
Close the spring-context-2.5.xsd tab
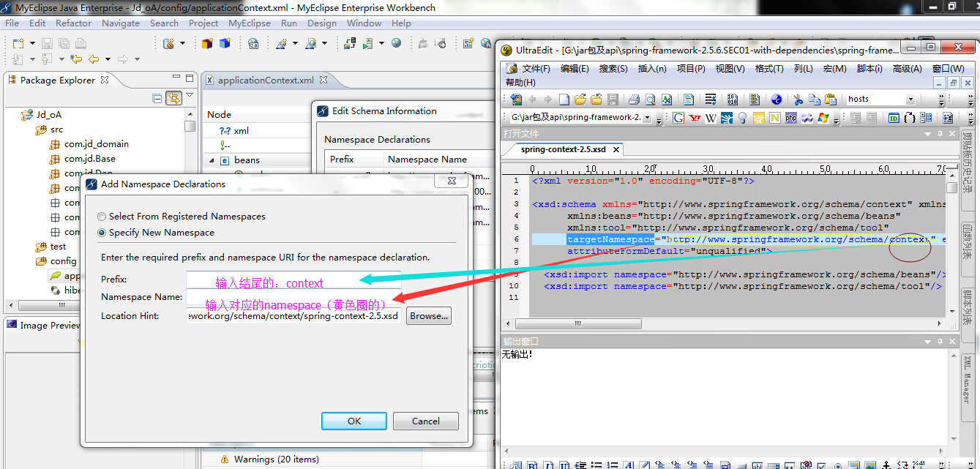616,149
